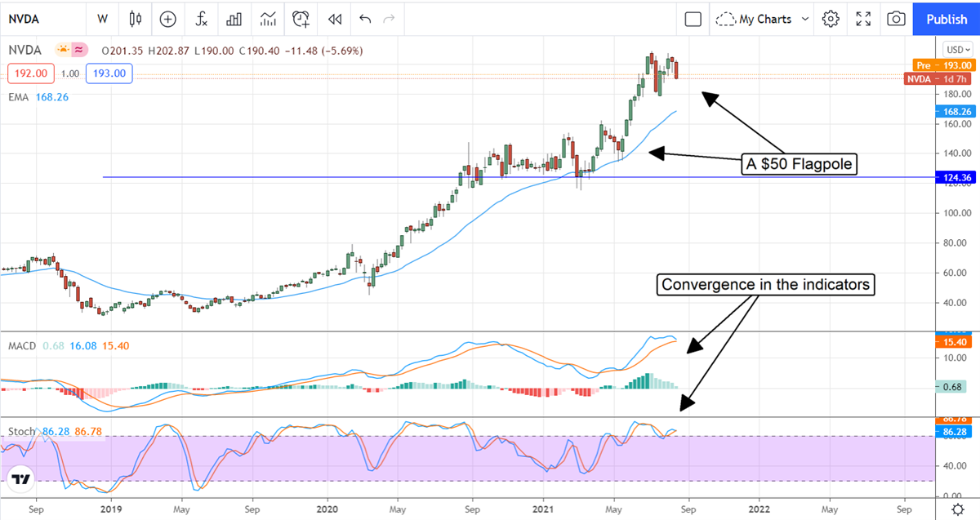The image size is (980, 520).
Task: Select the 'A $50 Flagpole' text annotation
Action: pos(799,164)
